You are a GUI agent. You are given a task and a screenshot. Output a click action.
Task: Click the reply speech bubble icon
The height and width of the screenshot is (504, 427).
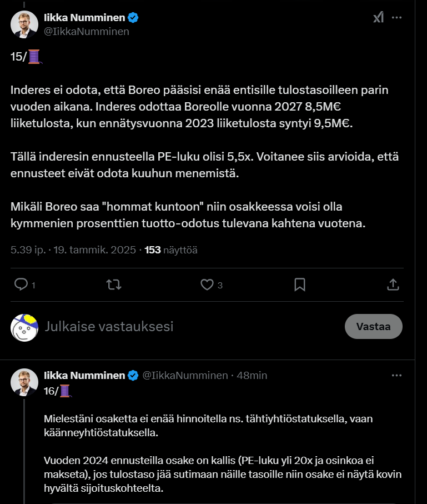pos(21,285)
